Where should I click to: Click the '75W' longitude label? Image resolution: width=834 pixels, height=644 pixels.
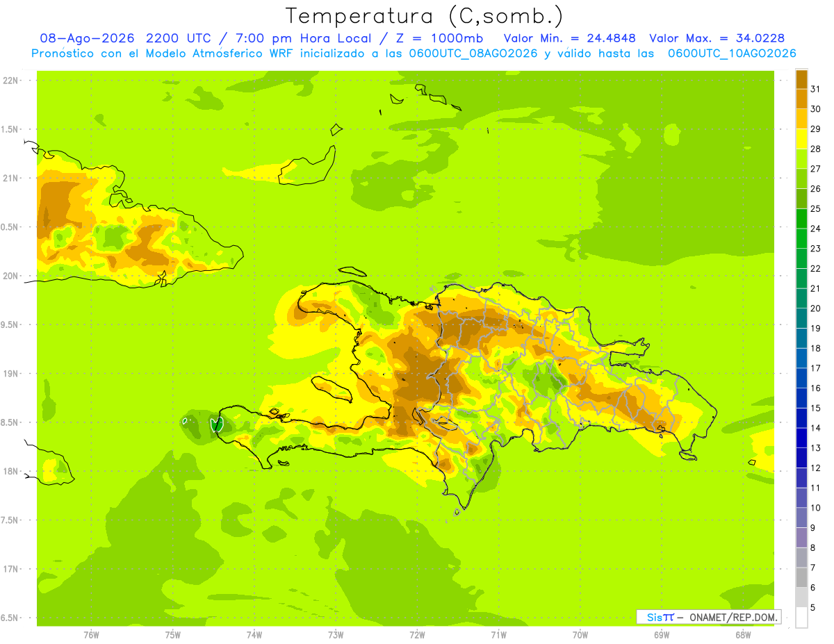point(173,635)
